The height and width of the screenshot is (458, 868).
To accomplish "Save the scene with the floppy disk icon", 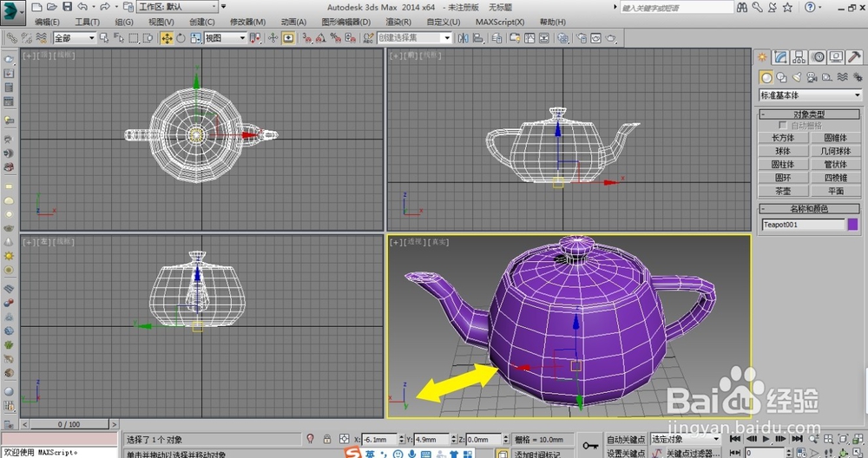I will click(67, 7).
